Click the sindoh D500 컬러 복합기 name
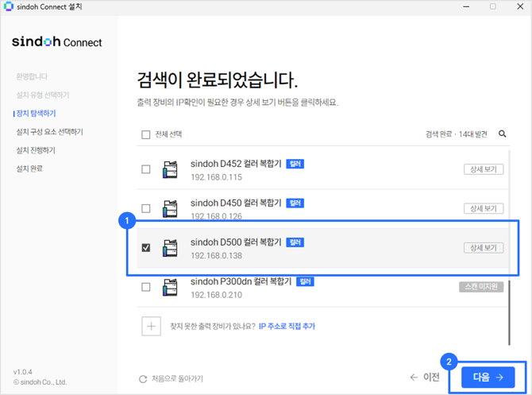Image resolution: width=532 pixels, height=395 pixels. (x=236, y=242)
